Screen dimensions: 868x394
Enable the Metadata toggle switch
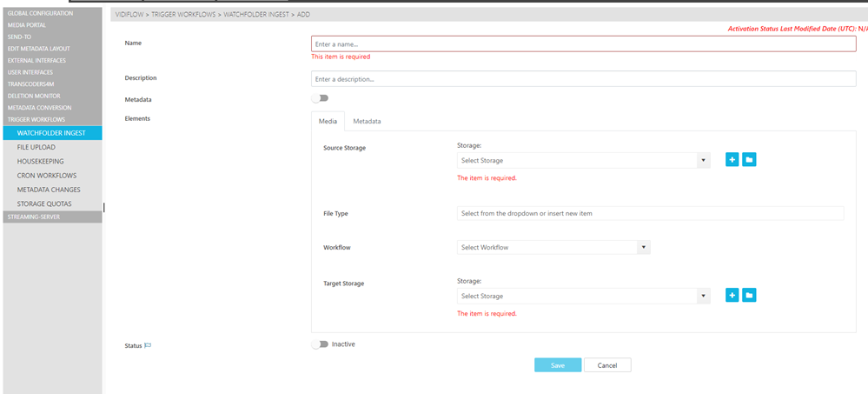[x=321, y=98]
